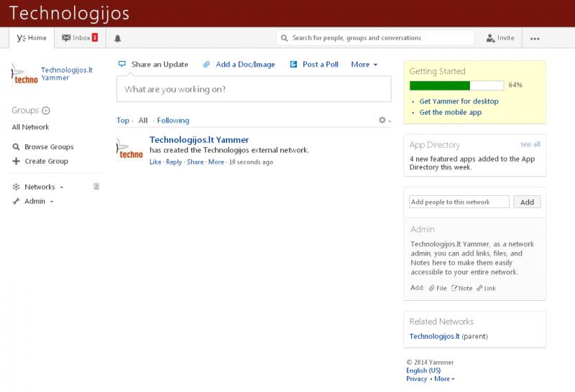Expand the Admin dropdown in sidebar
This screenshot has width=575, height=392.
(39, 201)
